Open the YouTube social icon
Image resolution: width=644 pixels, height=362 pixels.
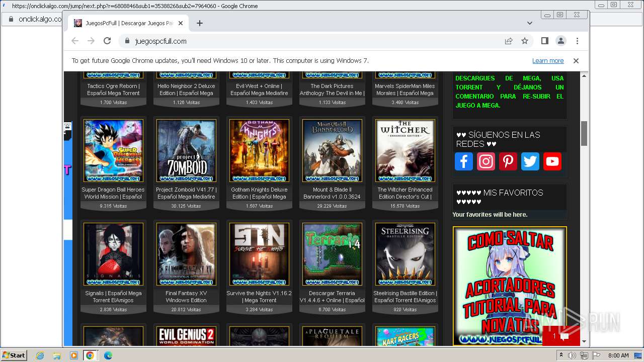552,161
